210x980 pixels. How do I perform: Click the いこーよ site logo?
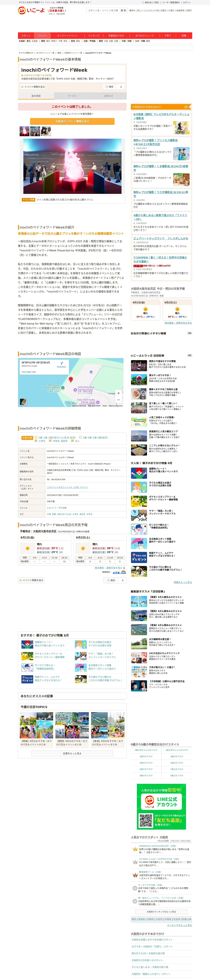coord(32,10)
